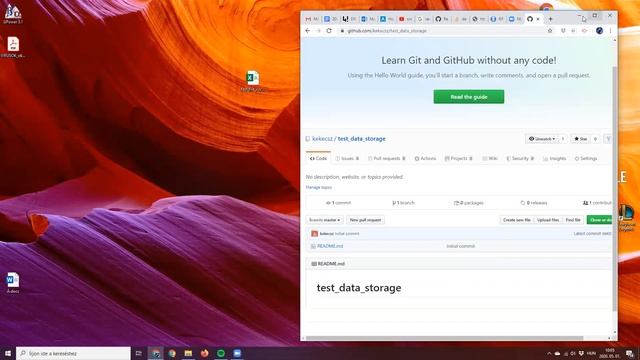Open the repository Settings tab

coord(586,158)
